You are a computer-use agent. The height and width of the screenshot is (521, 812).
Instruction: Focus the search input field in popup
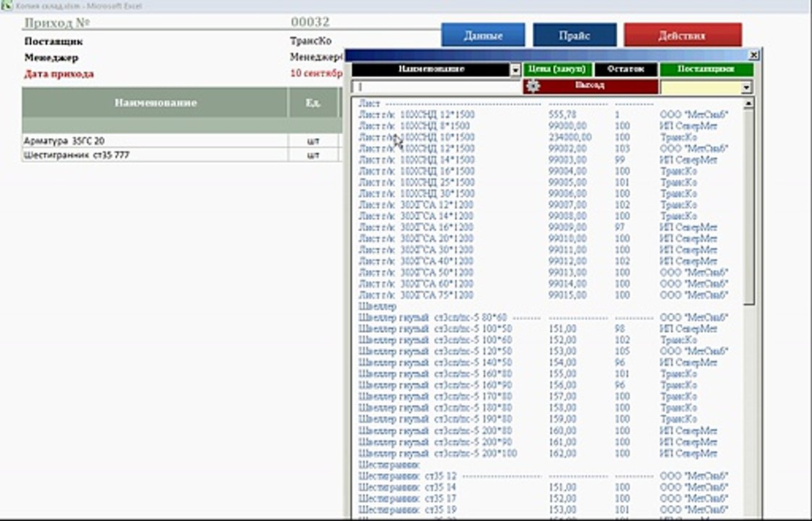(437, 87)
